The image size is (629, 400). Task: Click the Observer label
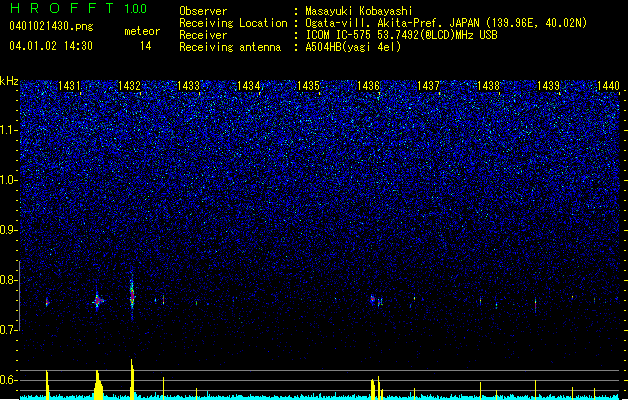click(x=203, y=11)
